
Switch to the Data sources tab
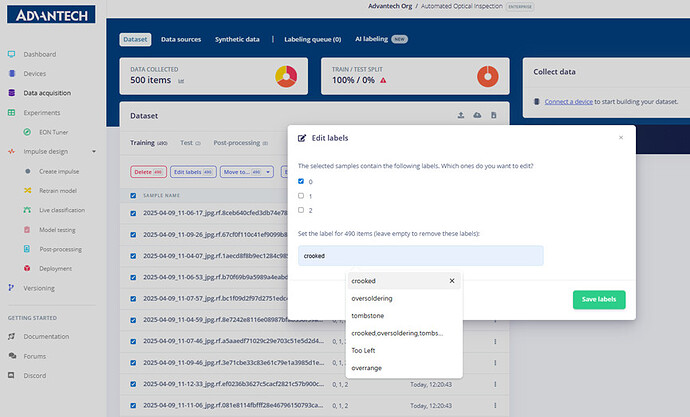point(181,39)
